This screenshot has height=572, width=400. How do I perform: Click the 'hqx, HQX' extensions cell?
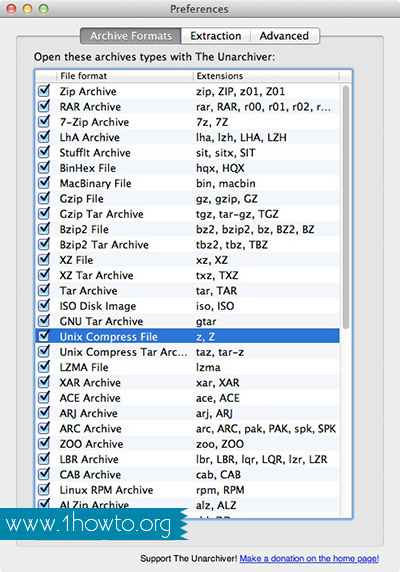pyautogui.click(x=220, y=168)
